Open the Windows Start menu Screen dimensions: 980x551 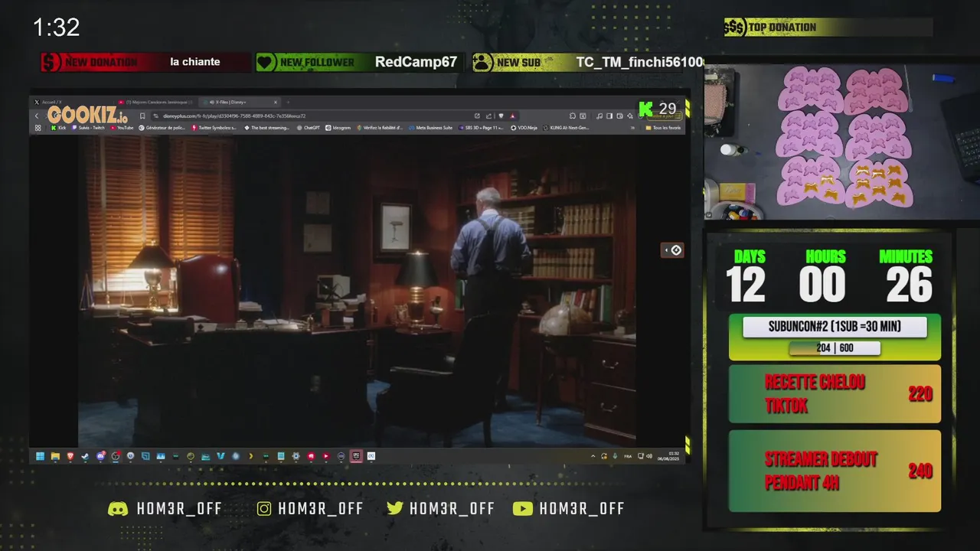click(40, 456)
